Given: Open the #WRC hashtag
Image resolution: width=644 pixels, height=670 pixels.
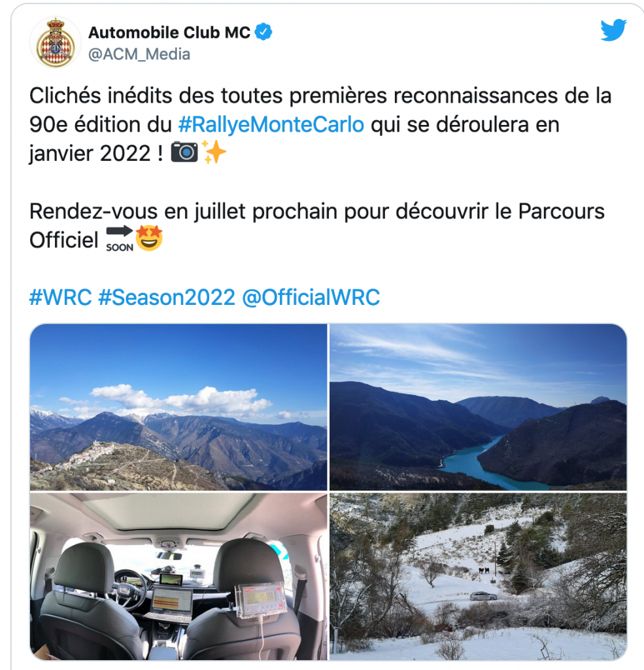Looking at the screenshot, I should [x=60, y=297].
